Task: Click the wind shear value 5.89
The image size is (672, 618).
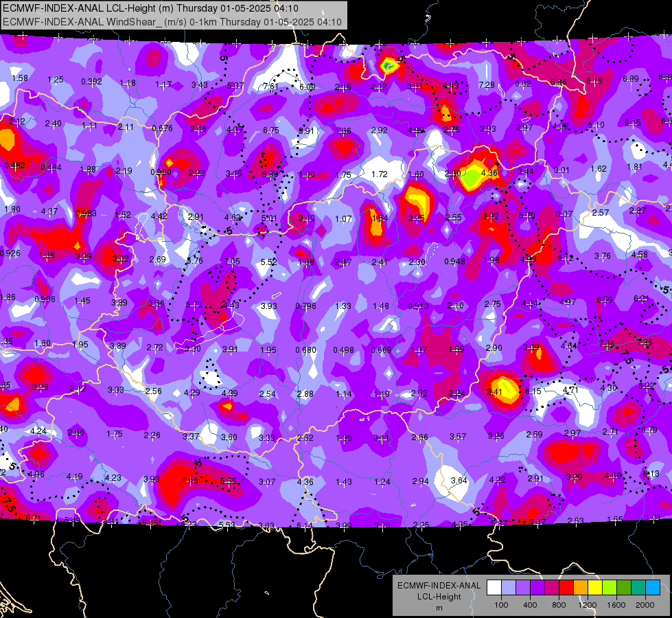Action: coord(270,174)
